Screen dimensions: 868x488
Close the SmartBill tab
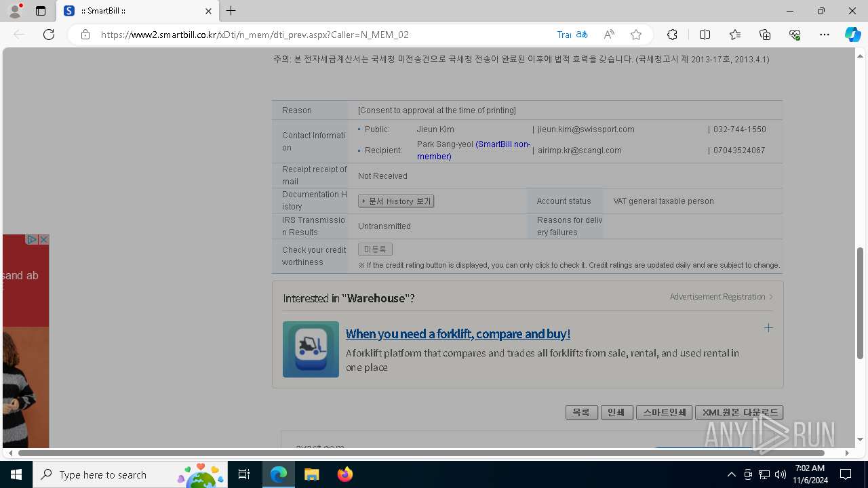coord(208,11)
